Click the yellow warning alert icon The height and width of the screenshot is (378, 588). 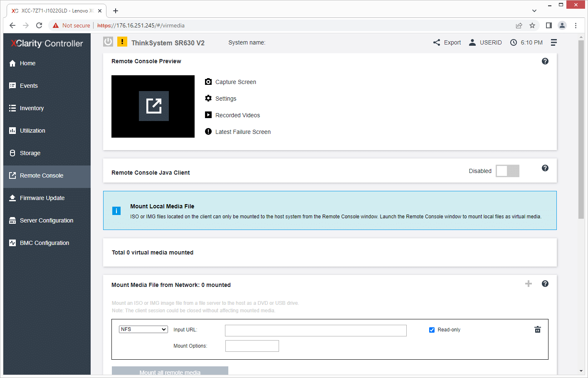[122, 42]
